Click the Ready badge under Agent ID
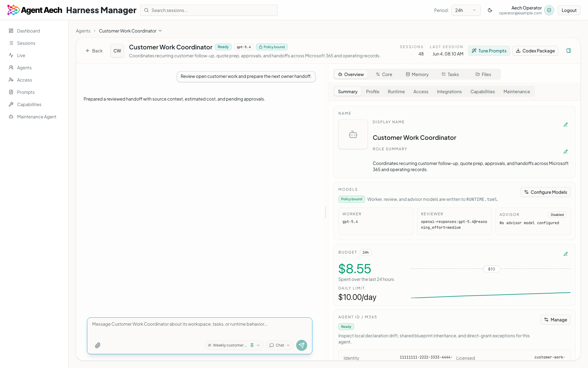Viewport: 588px width, 368px height. coord(346,327)
